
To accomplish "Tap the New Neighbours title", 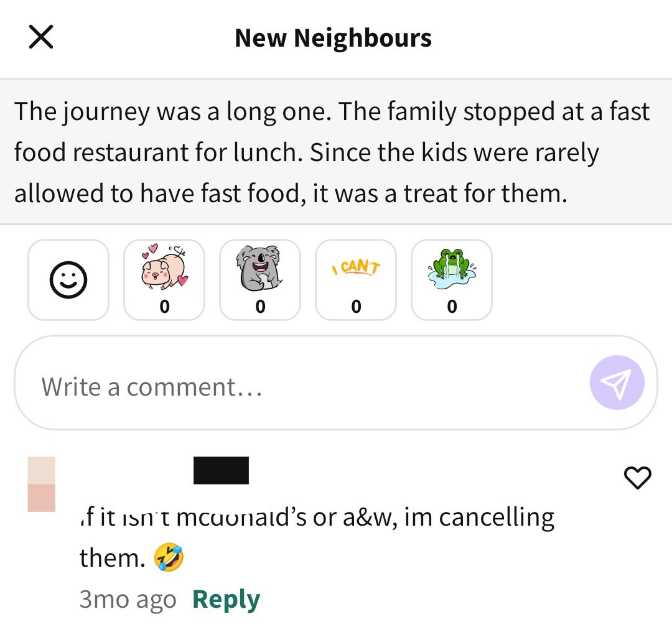I will [x=333, y=38].
